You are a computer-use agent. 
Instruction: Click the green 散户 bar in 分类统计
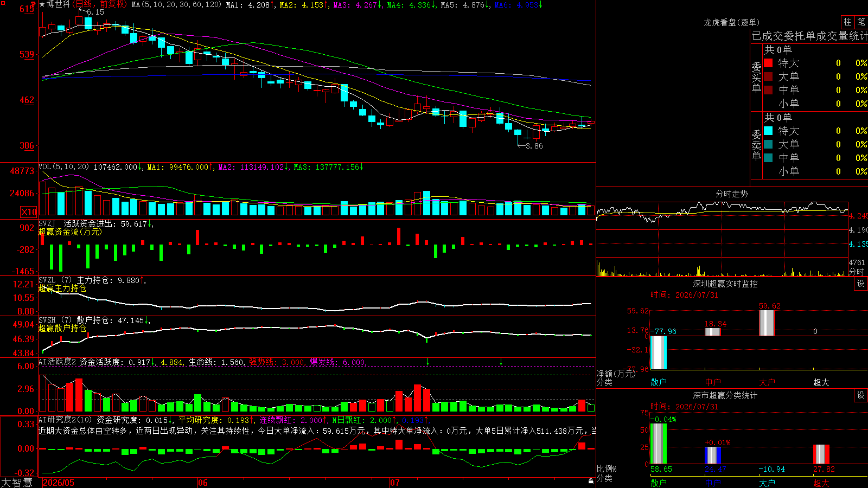click(x=659, y=444)
